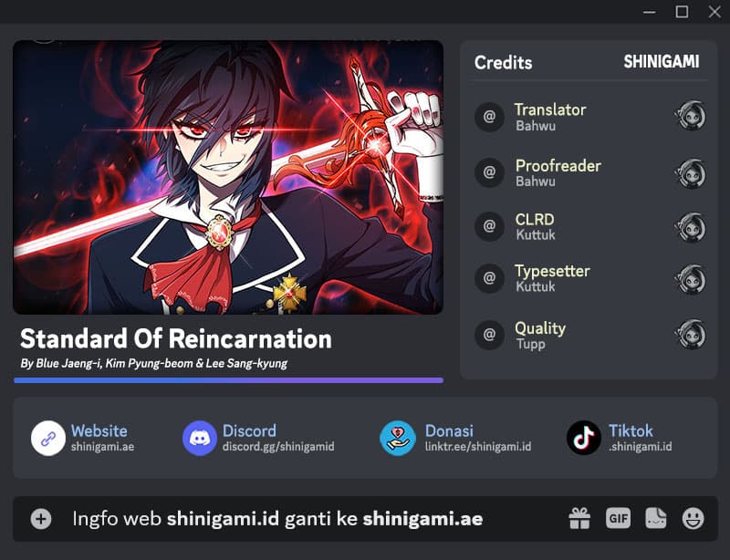Click the Discord logo icon
Viewport: 730px width, 560px height.
click(x=200, y=438)
